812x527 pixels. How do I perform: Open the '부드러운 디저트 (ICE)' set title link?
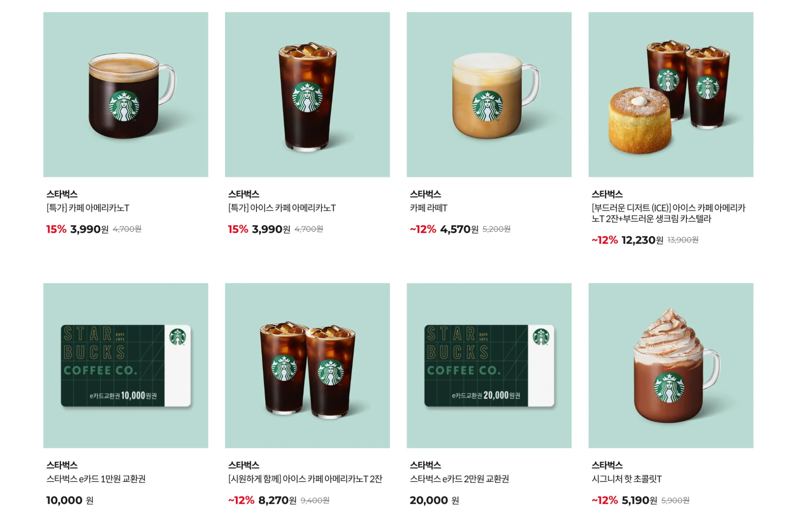668,213
